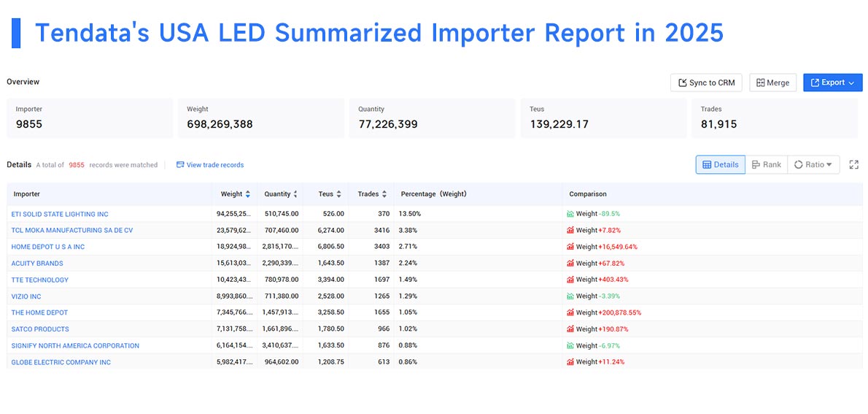Screen dimensions: 868x414
Task: Open ACUITY BRANDS importer link
Action: click(37, 264)
